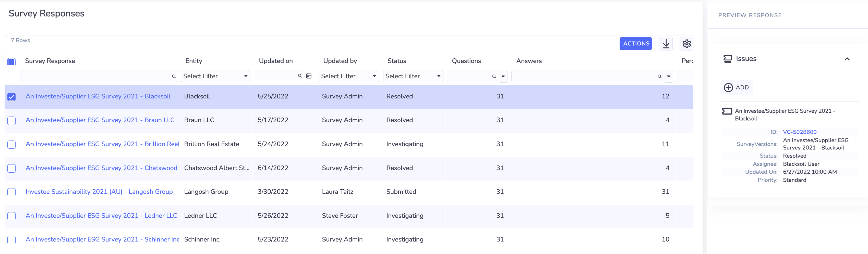This screenshot has height=254, width=868.
Task: Open table settings gear icon
Action: tap(686, 44)
